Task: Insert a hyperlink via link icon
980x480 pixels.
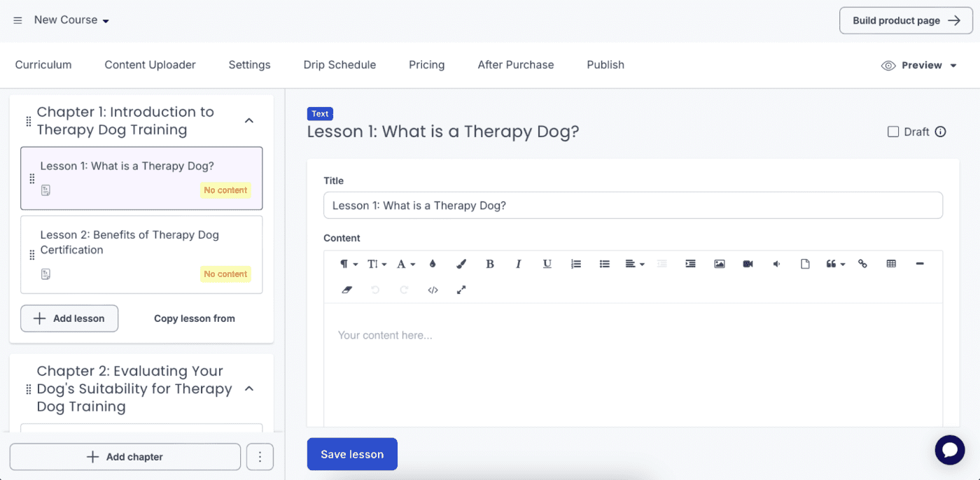Action: (x=862, y=264)
